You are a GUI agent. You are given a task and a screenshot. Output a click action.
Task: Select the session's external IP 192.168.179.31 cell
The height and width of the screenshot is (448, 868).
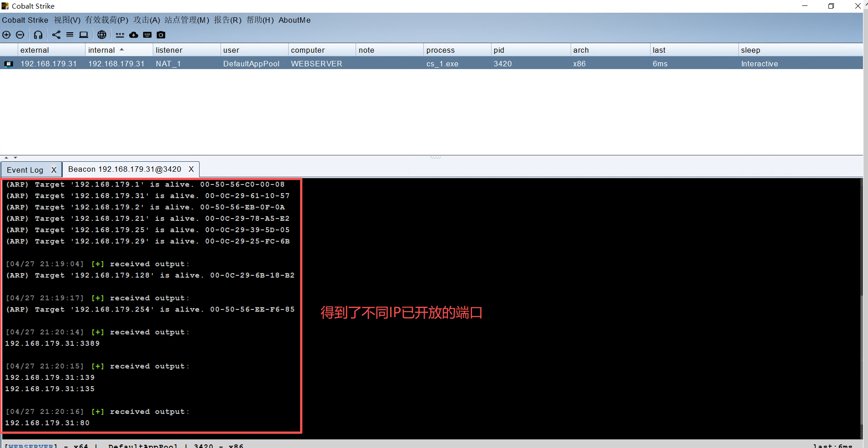click(49, 64)
